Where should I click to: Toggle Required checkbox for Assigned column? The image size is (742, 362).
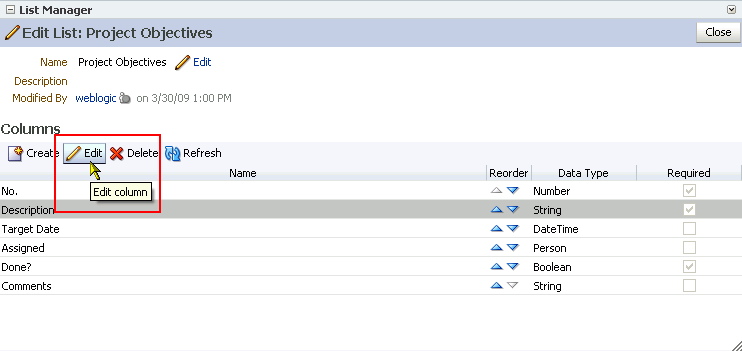[689, 247]
